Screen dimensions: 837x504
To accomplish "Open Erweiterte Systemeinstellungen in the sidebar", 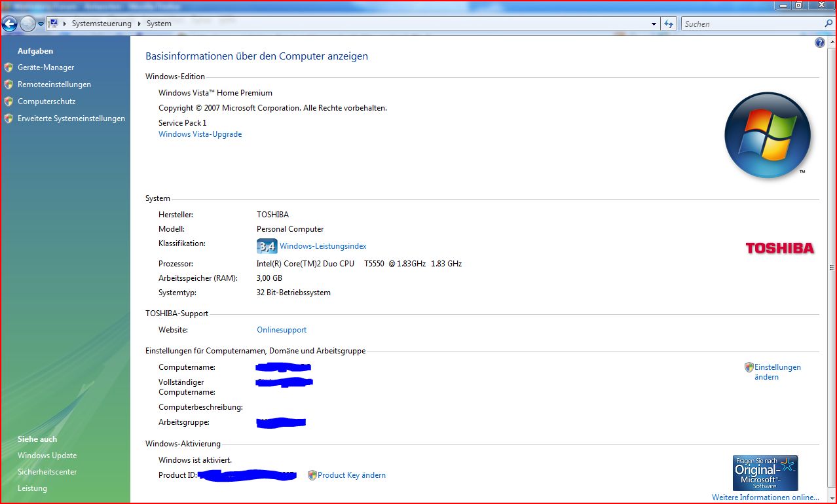I will (x=71, y=118).
